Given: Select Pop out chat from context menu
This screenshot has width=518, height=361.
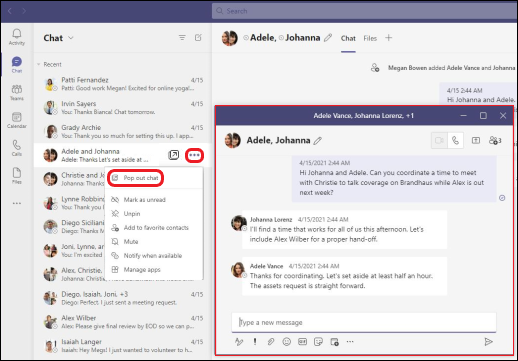Looking at the screenshot, I should pyautogui.click(x=136, y=178).
